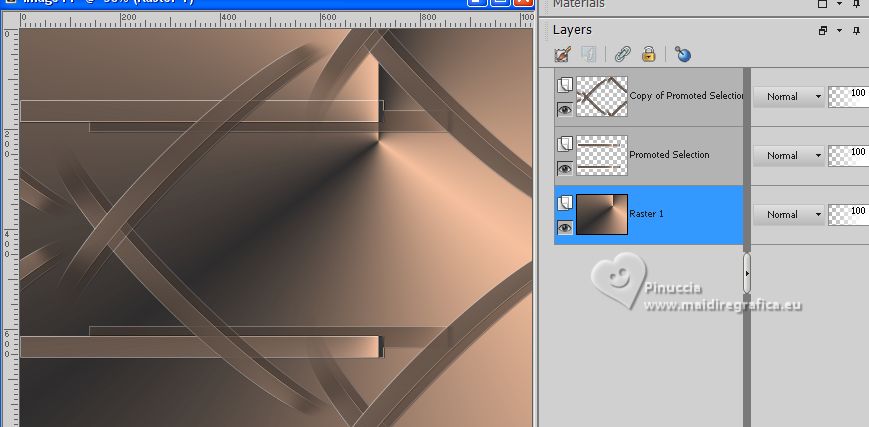Click the vertical ruler beside the canvas
869x427 pixels.
pos(11,227)
